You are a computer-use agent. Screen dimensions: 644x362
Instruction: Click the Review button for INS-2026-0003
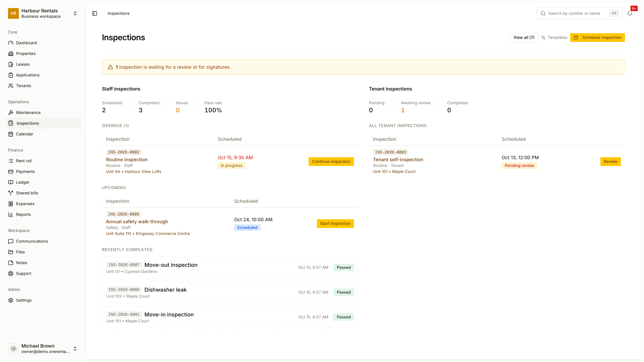pos(610,162)
